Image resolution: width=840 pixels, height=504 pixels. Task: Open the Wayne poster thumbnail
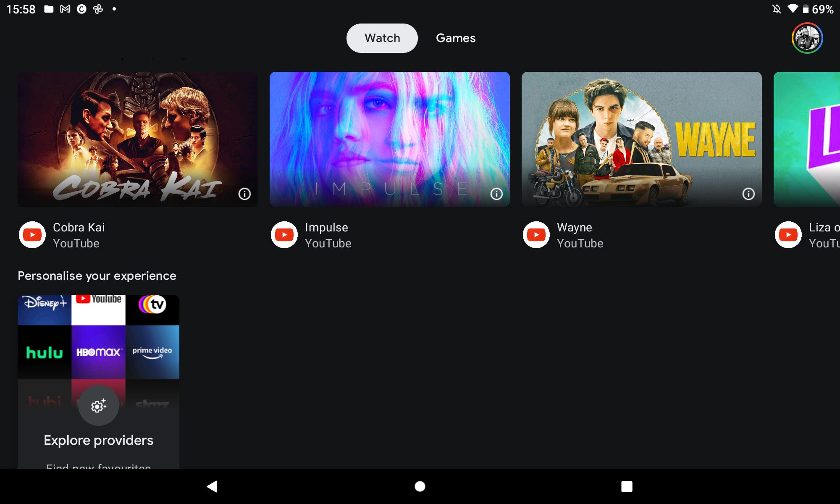(x=642, y=139)
